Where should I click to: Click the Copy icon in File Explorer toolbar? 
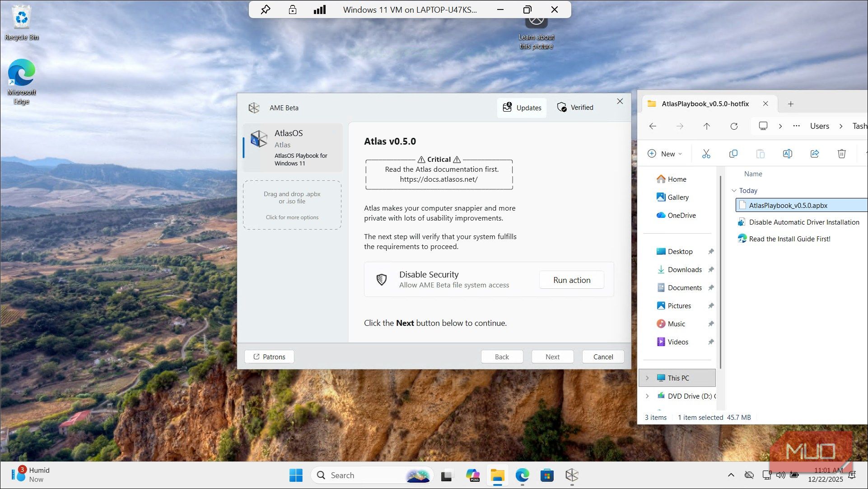733,154
